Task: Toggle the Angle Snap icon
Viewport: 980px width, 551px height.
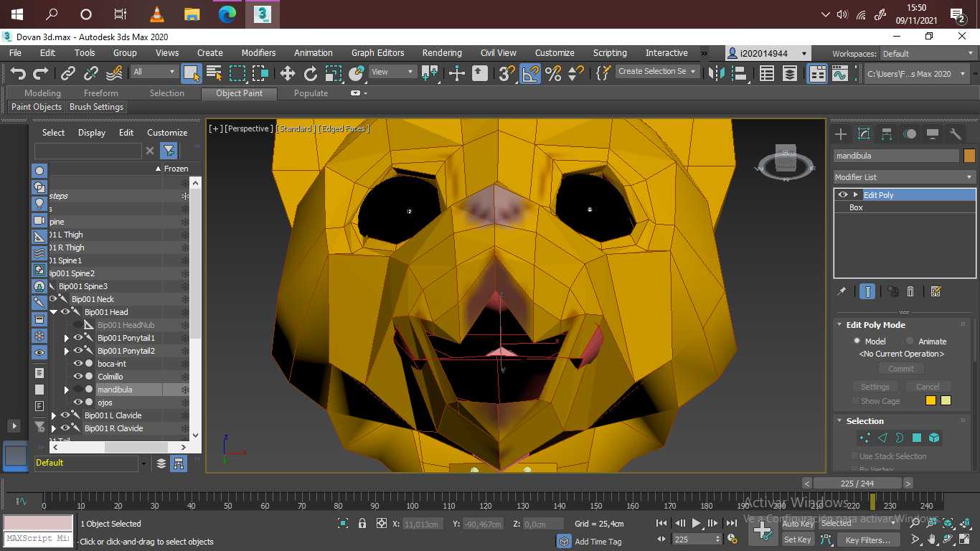Action: click(x=530, y=72)
